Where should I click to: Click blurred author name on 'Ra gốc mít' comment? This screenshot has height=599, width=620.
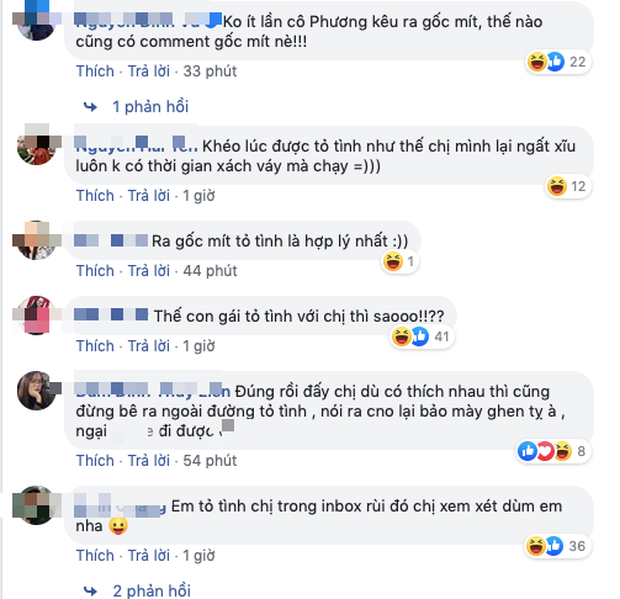coord(111,241)
